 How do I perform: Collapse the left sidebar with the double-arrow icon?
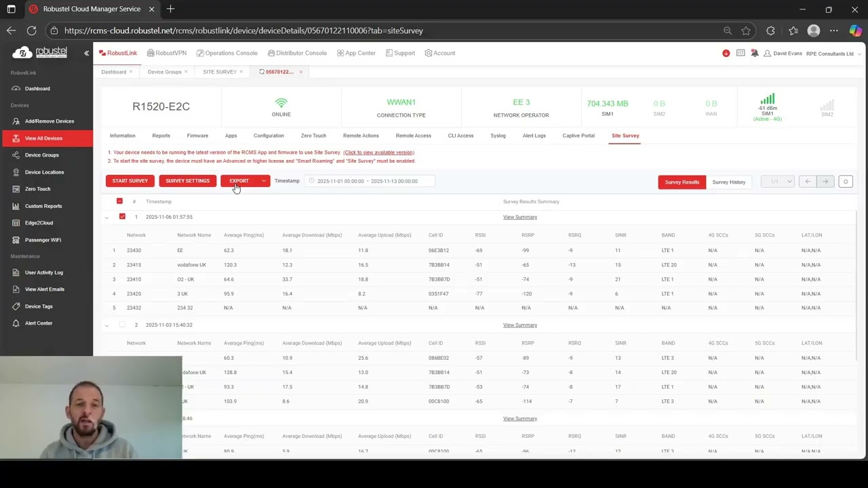(x=86, y=53)
